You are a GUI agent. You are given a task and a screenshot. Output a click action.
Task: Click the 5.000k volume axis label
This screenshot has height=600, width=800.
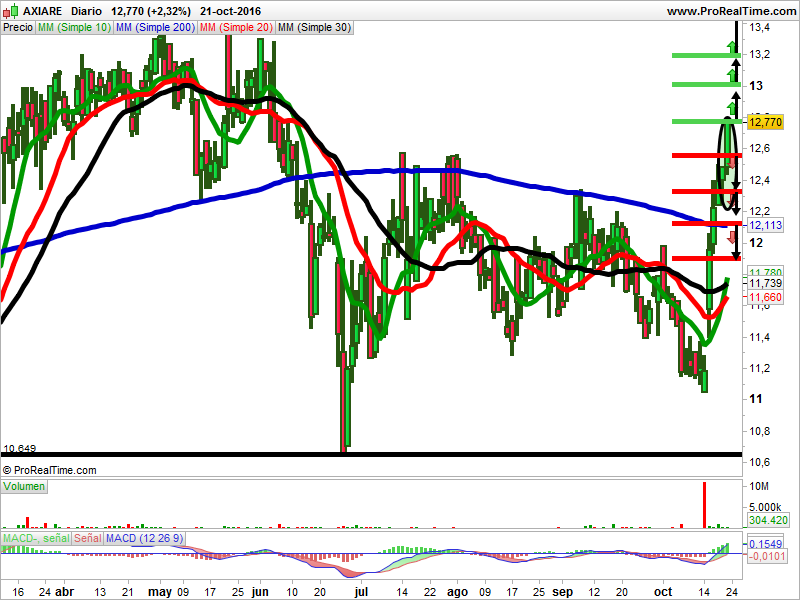click(x=765, y=507)
